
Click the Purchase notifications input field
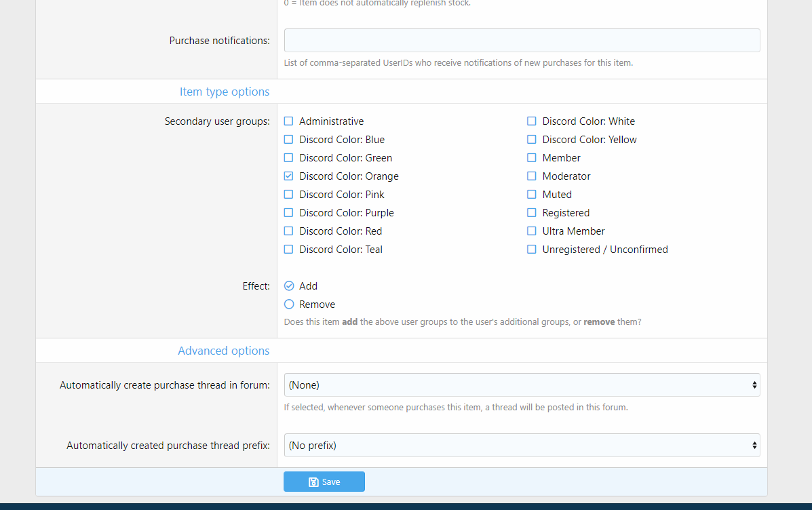522,41
